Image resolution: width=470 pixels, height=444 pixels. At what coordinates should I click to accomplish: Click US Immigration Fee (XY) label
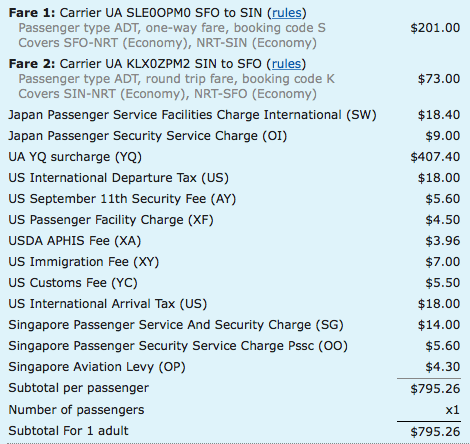coord(84,262)
